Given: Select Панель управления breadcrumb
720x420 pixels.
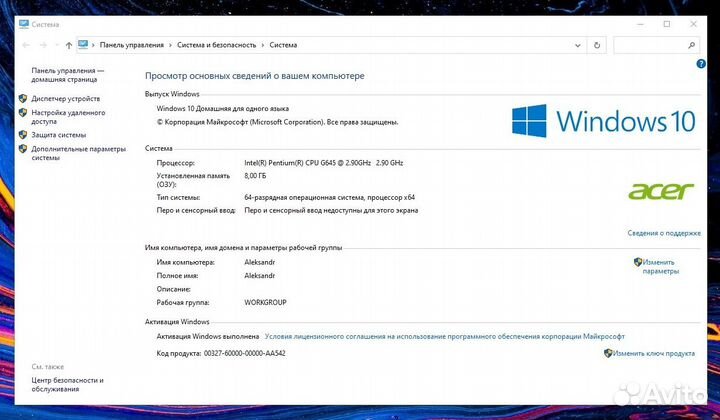Looking at the screenshot, I should pyautogui.click(x=132, y=45).
